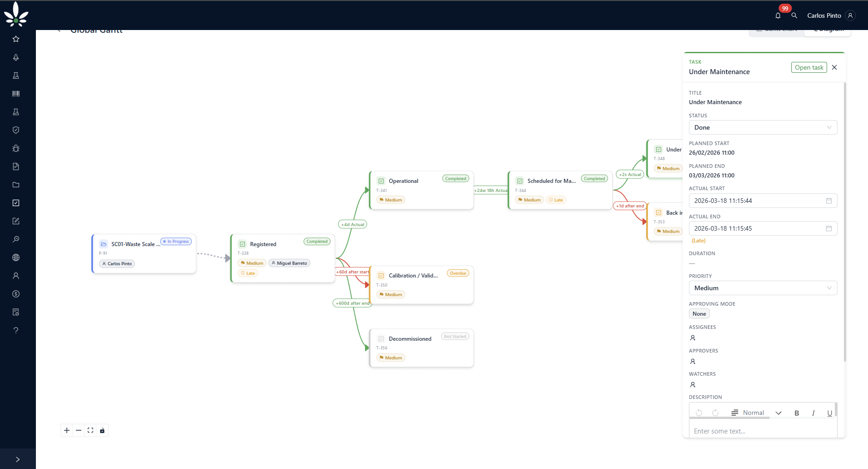The image size is (868, 469).
Task: Select the Calibration / Valid... task node
Action: point(421,285)
